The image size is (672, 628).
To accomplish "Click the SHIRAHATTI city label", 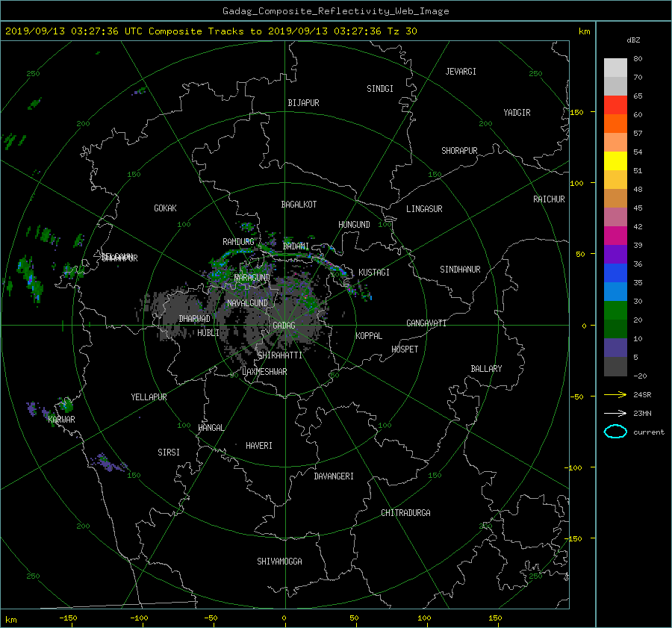I will pyautogui.click(x=280, y=355).
